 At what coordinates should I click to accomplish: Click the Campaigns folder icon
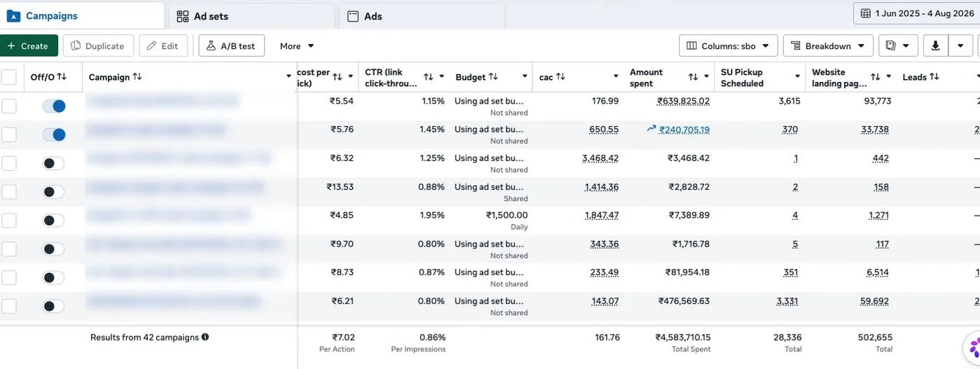click(13, 15)
